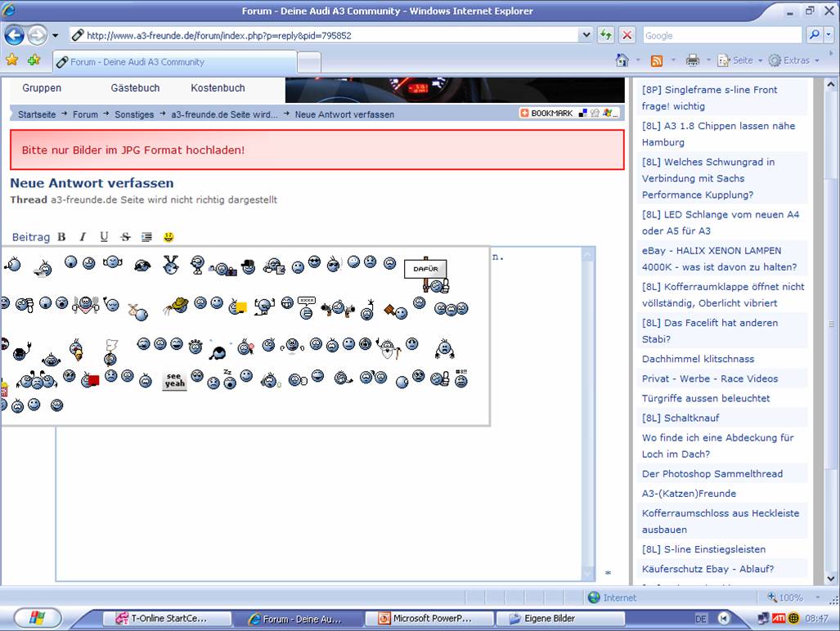Click the Add to Favorites star-plus icon
This screenshot has width=840, height=631.
[34, 60]
